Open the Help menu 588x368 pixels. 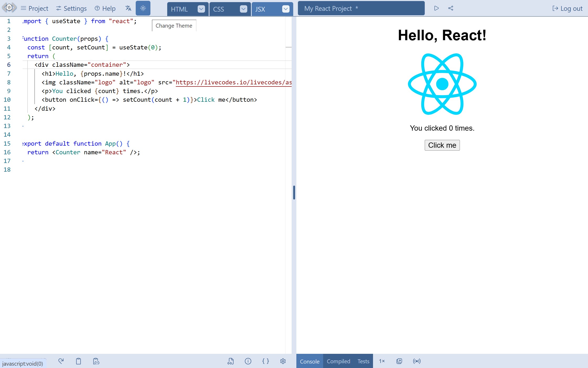coord(104,8)
